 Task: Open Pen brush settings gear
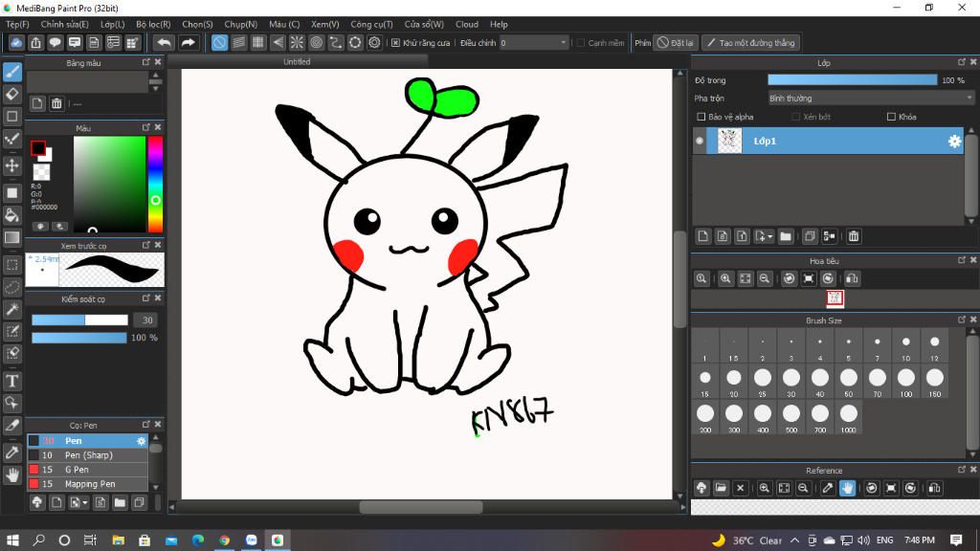coord(142,441)
